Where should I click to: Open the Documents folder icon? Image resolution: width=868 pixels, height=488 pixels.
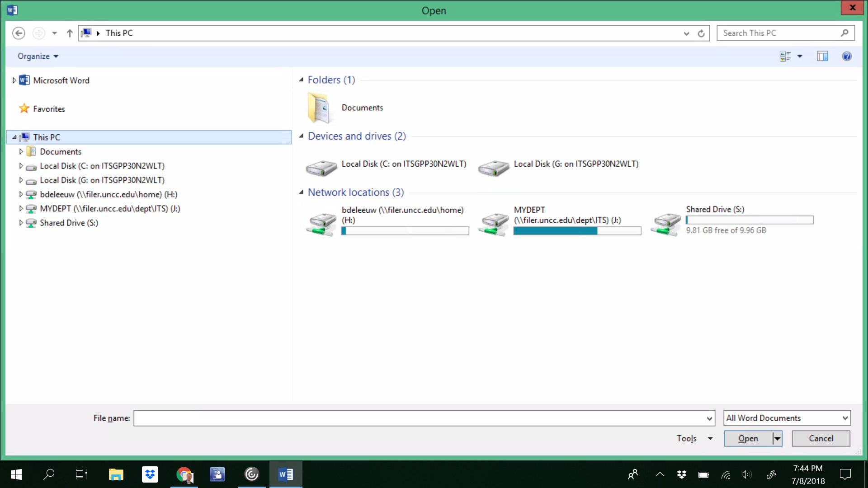(x=319, y=108)
